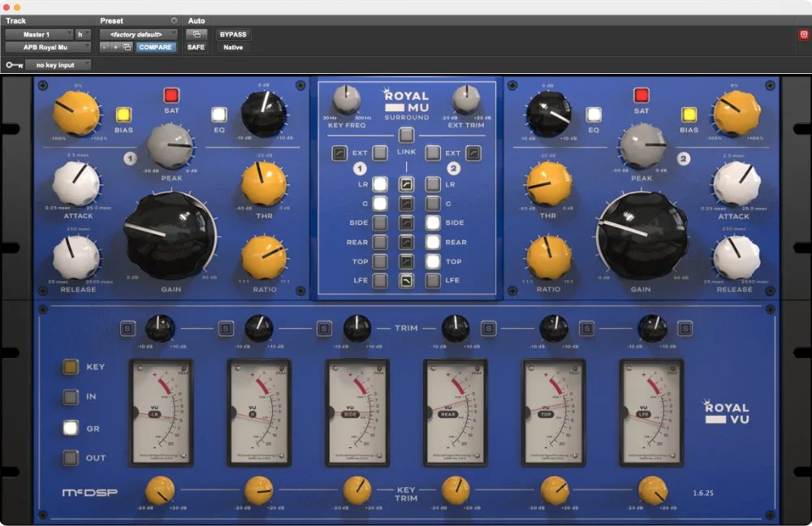Toggle compressor 2 SAT red button
Image resolution: width=812 pixels, height=526 pixels.
[x=641, y=95]
